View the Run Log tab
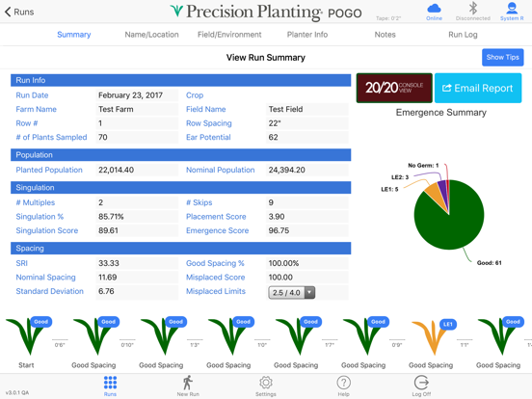This screenshot has height=399, width=532. pyautogui.click(x=463, y=35)
